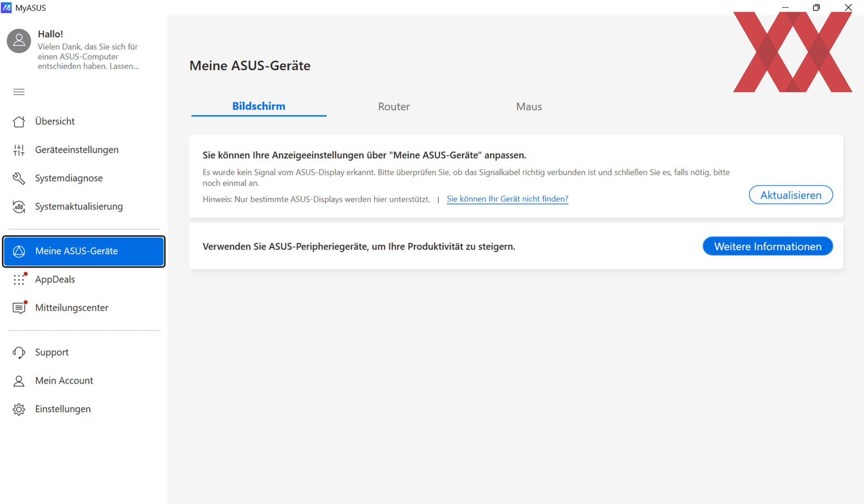Open Einstellungen via gear icon
Viewport: 864px width, 504px height.
click(x=19, y=409)
